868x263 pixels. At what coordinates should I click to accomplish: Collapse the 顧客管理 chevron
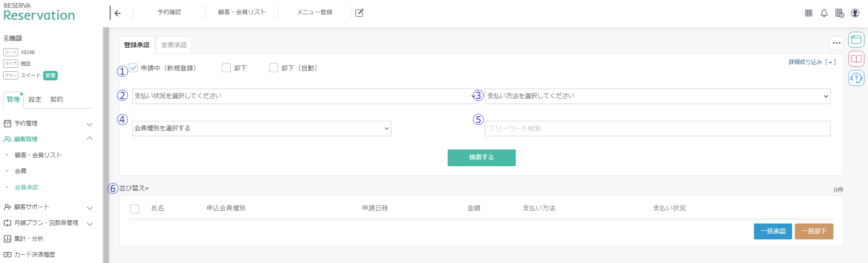click(90, 138)
